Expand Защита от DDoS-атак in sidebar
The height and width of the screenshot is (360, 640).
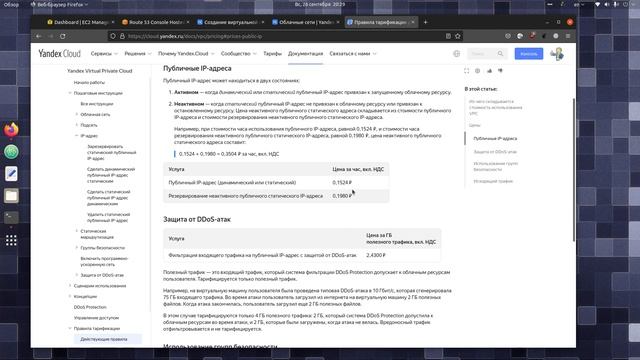click(x=77, y=275)
